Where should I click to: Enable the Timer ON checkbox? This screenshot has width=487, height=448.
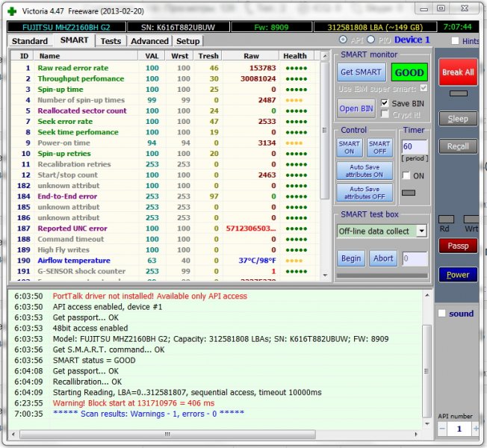[406, 175]
